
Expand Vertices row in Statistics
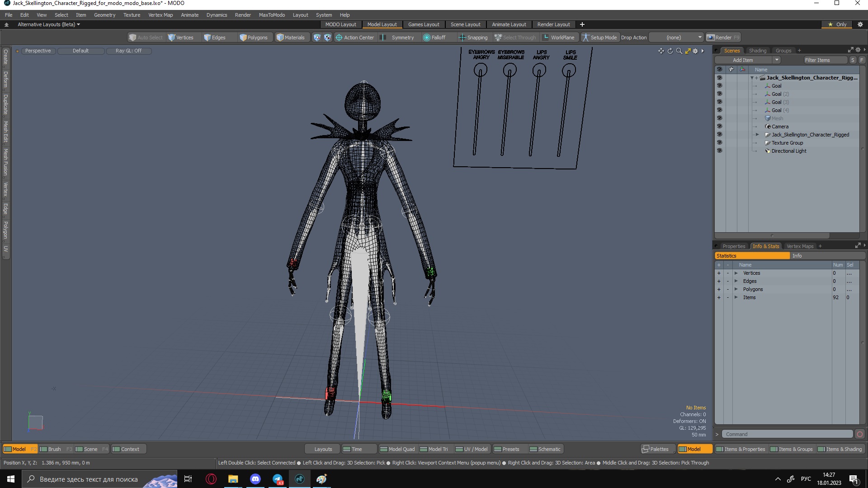(x=736, y=273)
